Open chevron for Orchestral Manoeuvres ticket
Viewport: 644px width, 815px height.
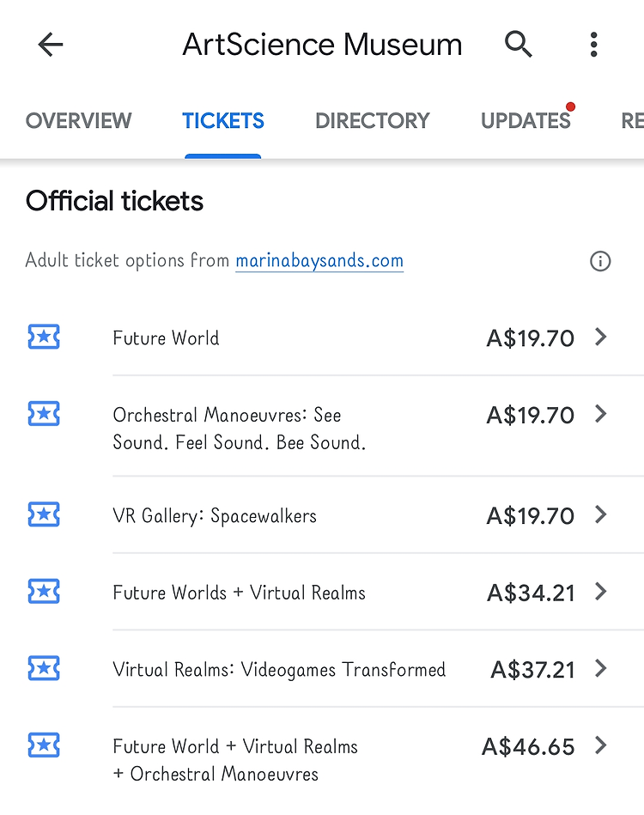[x=601, y=414]
